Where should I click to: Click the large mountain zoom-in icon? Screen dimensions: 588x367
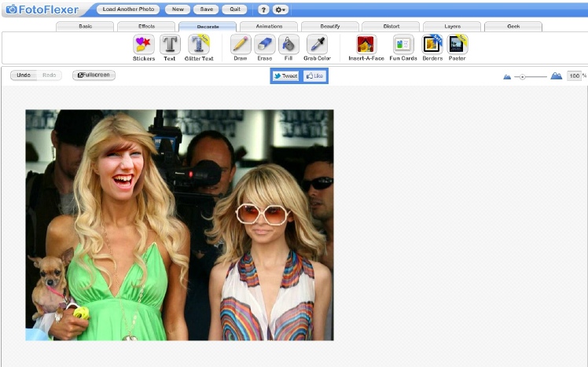click(x=556, y=76)
